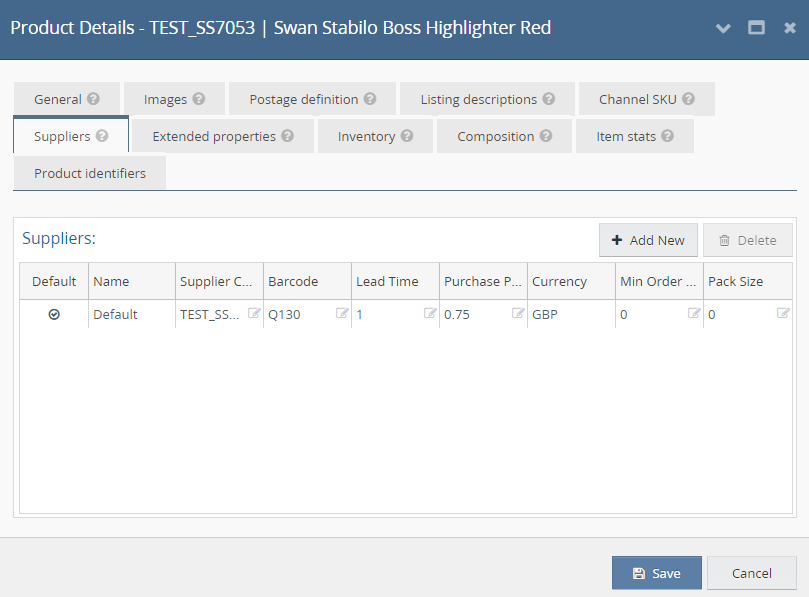
Task: Click help icon beside Suppliers tab
Action: click(102, 136)
